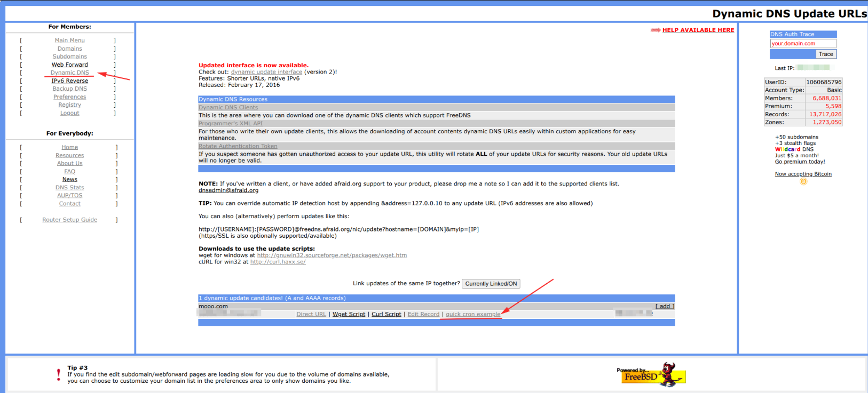868x393 pixels.
Task: Open Backup DNS from members menu
Action: tap(70, 89)
